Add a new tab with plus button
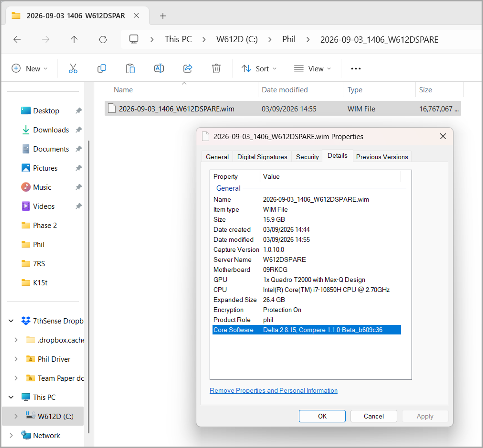This screenshot has width=483, height=448. [163, 16]
